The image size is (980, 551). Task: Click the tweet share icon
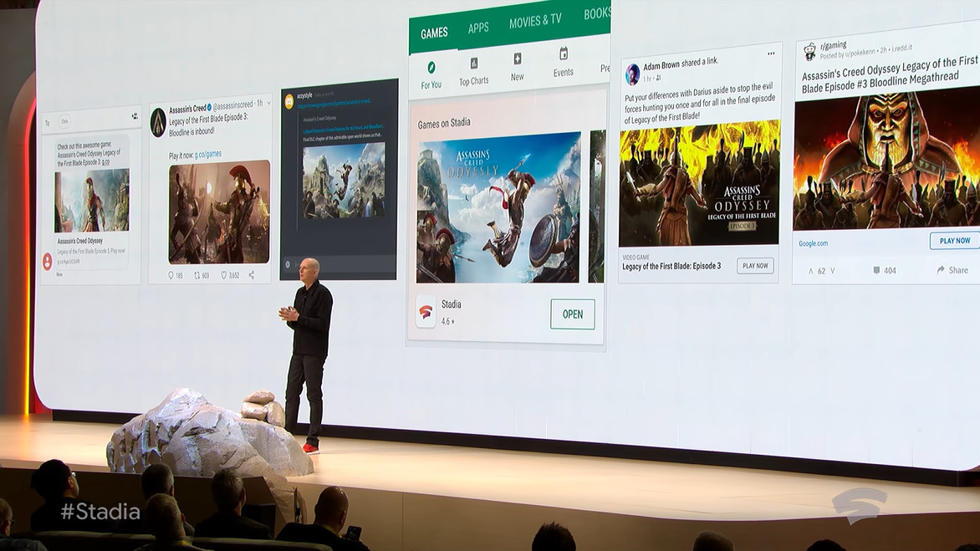(251, 274)
